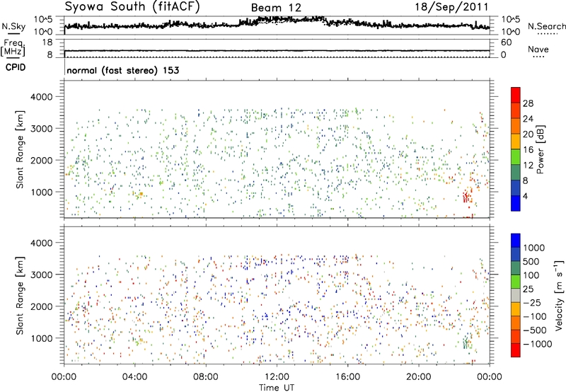Viewport: 566px width, 392px height.
Task: Click the '4' tick on Power scale
Action: [525, 196]
